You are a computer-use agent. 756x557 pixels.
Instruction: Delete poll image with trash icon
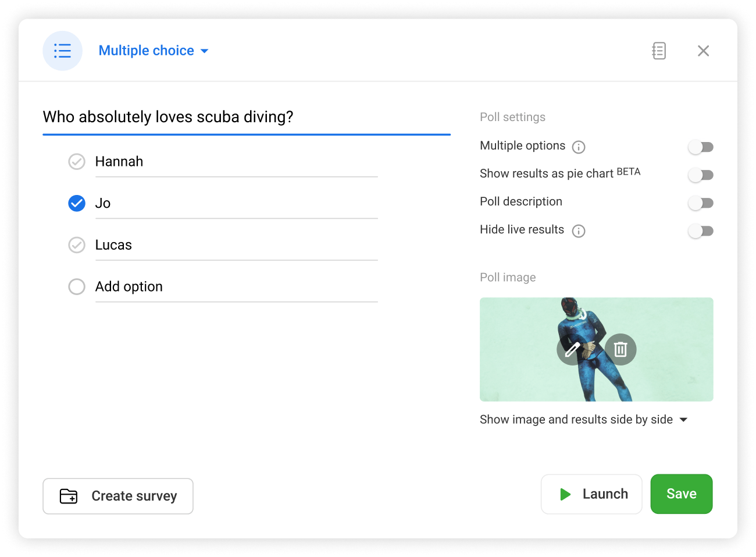click(x=621, y=349)
